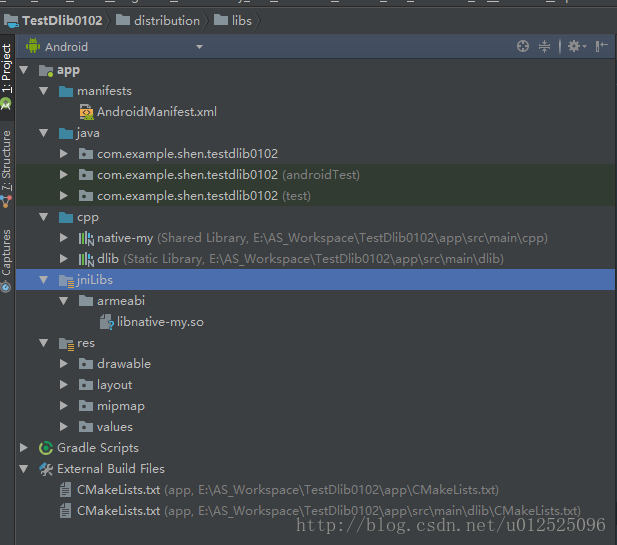Expand the (test) package
Screen dimensions: 617x545
tap(64, 196)
